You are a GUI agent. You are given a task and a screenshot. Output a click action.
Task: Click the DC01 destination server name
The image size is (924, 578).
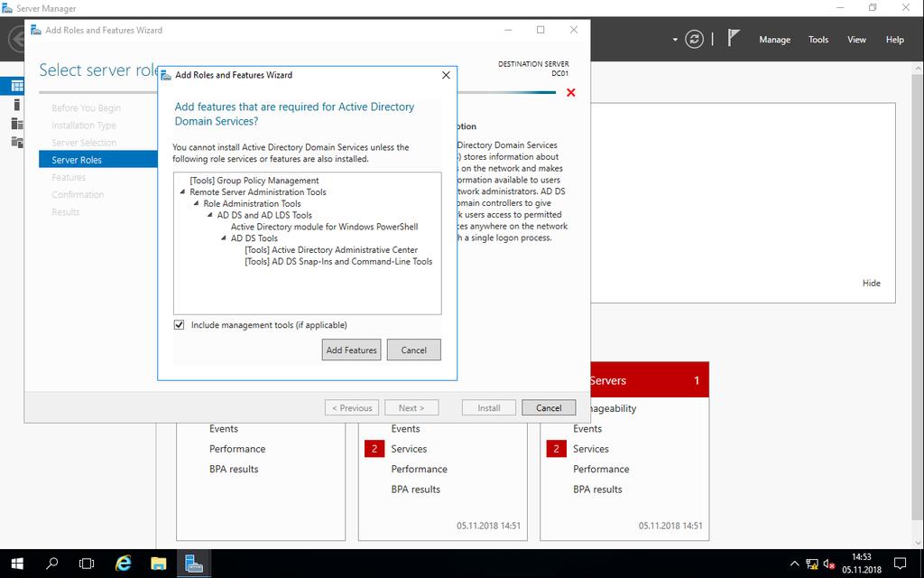559,74
